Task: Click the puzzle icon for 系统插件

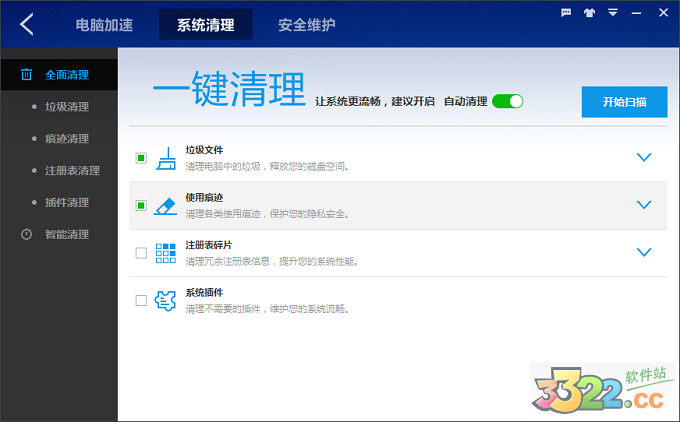Action: (165, 301)
